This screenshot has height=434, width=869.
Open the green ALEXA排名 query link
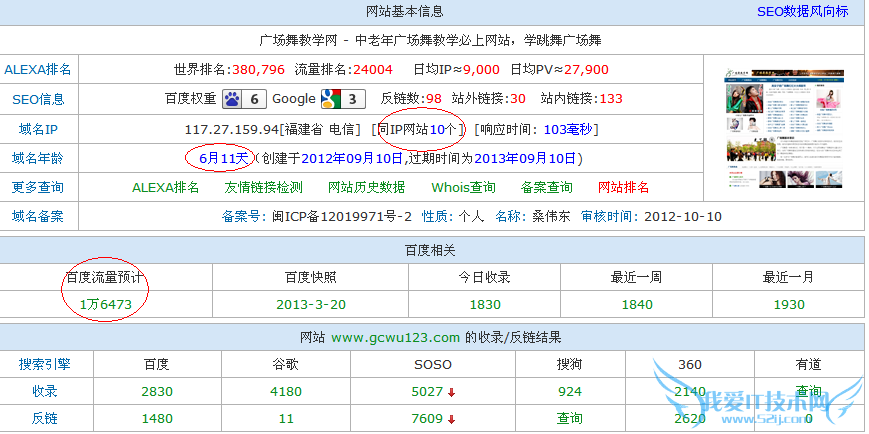[x=165, y=187]
